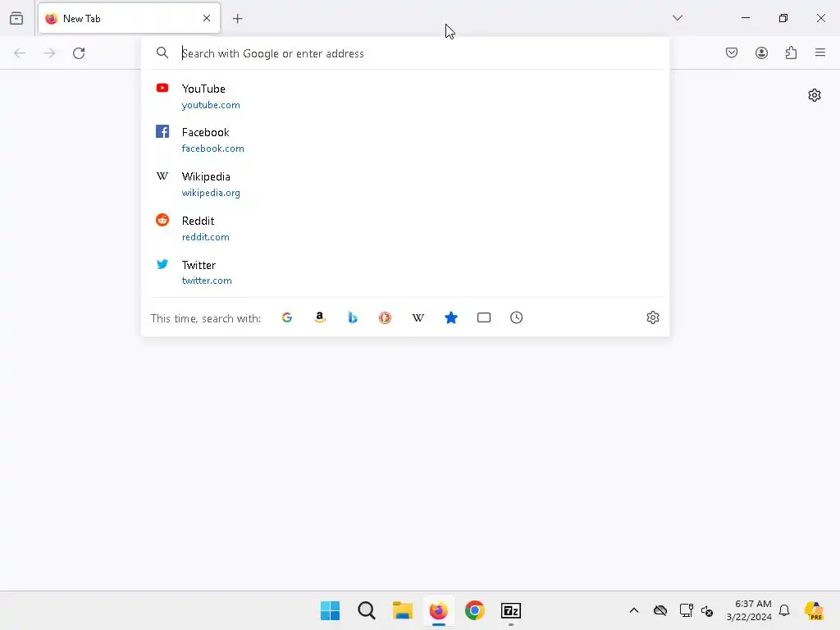Launch Google Chrome from taskbar
Screen dimensions: 840x630
click(x=475, y=610)
